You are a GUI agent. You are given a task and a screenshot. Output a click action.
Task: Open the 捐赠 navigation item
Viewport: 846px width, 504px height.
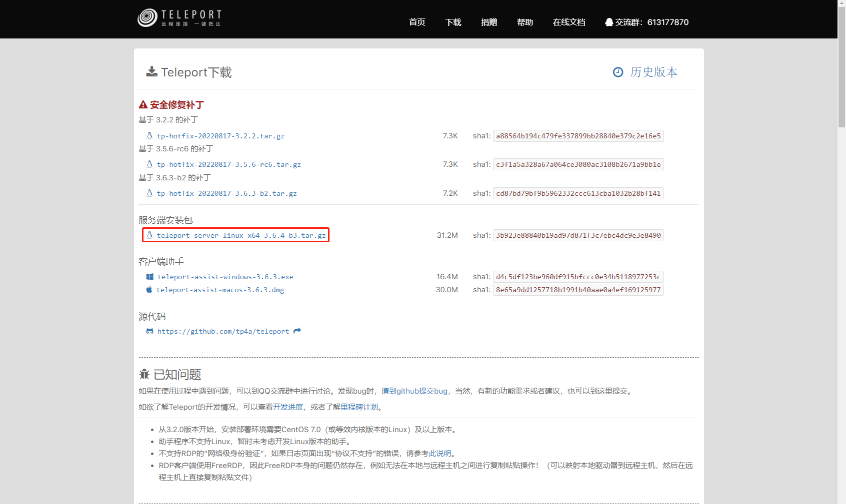pyautogui.click(x=489, y=22)
